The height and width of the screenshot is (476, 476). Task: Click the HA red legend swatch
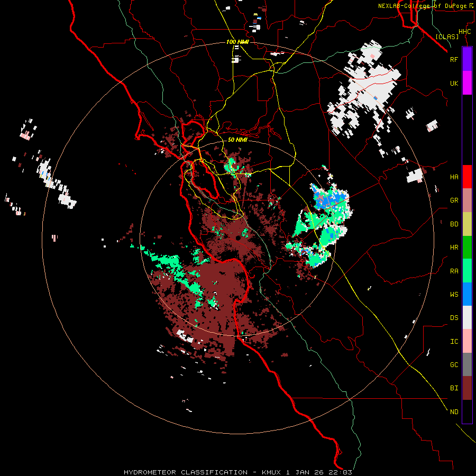pyautogui.click(x=467, y=177)
